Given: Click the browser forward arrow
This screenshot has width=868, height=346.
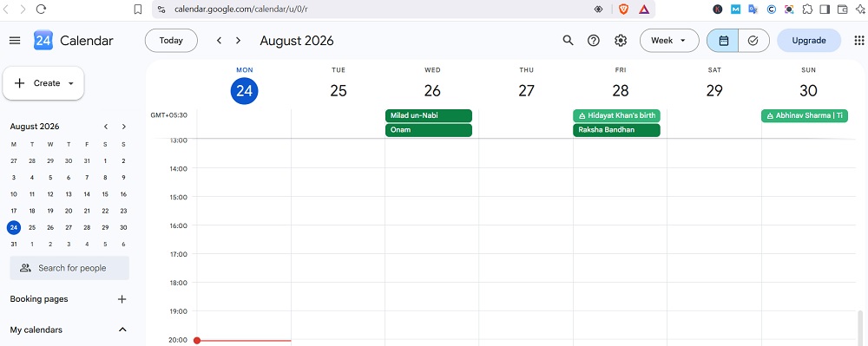Looking at the screenshot, I should 23,9.
